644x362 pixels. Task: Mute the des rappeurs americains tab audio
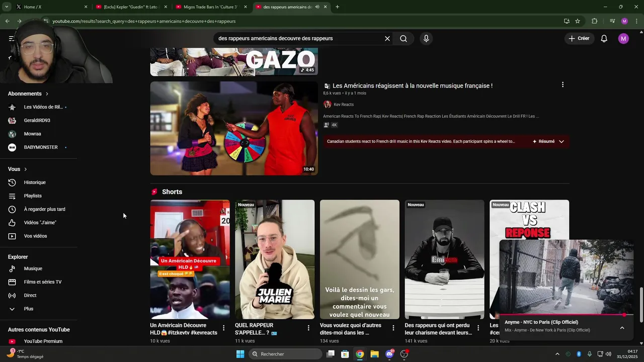point(317,7)
